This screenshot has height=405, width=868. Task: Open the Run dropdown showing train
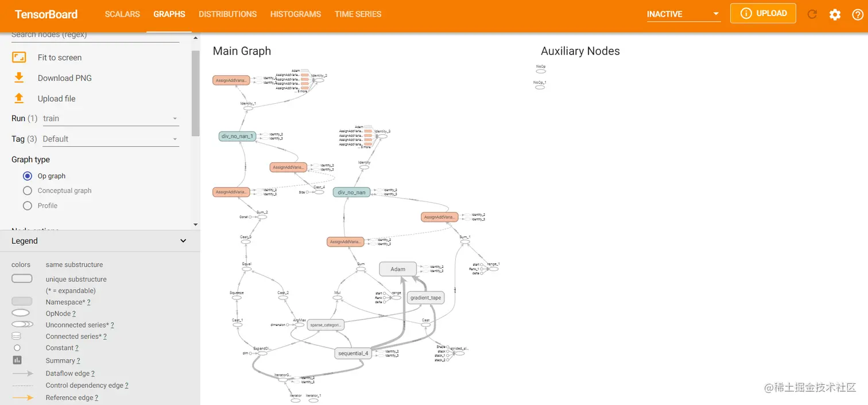point(110,118)
